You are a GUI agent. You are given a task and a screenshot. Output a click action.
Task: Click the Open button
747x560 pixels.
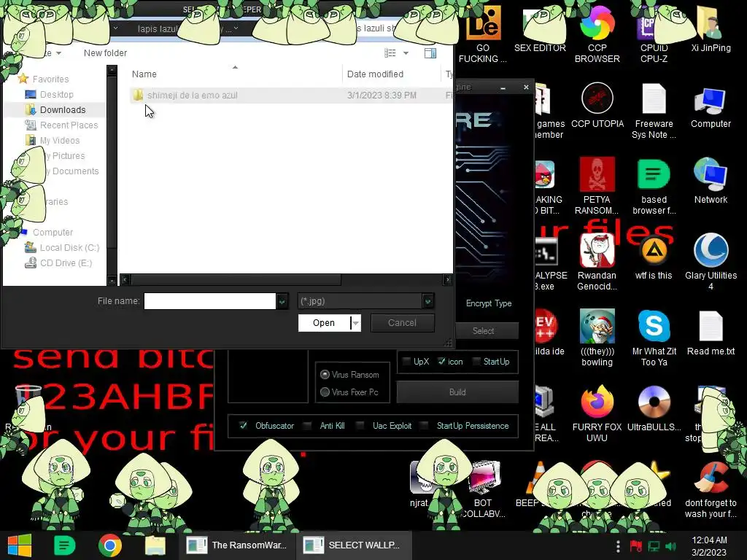tap(324, 323)
